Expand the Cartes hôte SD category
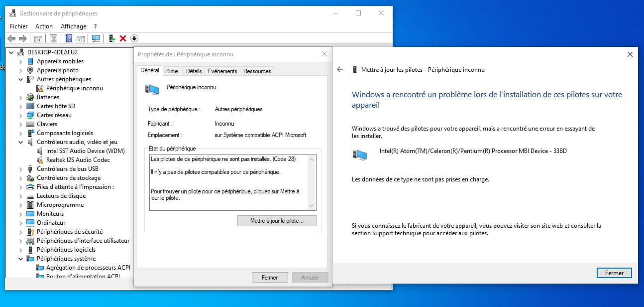 point(21,106)
